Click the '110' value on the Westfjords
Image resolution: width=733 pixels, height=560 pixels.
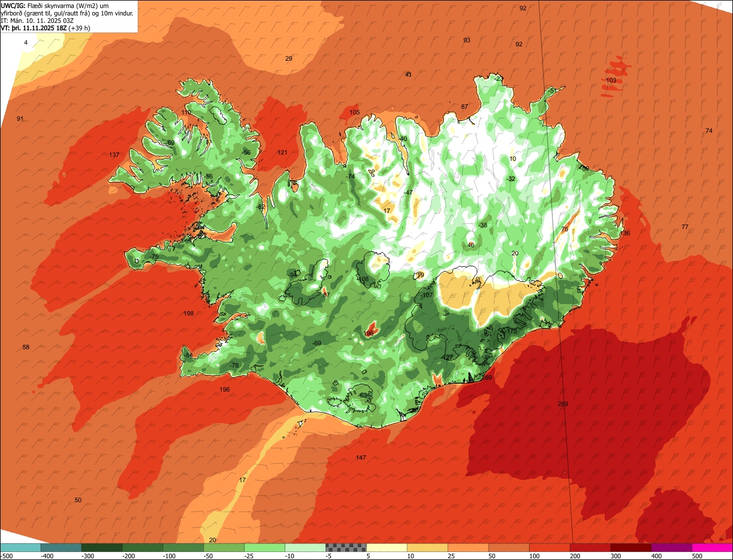click(x=186, y=112)
